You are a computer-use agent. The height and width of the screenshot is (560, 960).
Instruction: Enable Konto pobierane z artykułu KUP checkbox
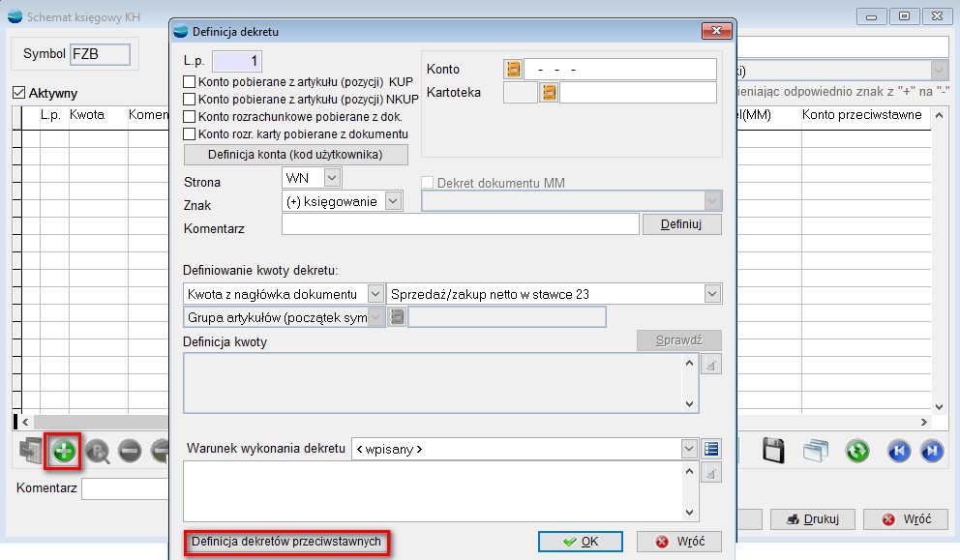pyautogui.click(x=190, y=82)
